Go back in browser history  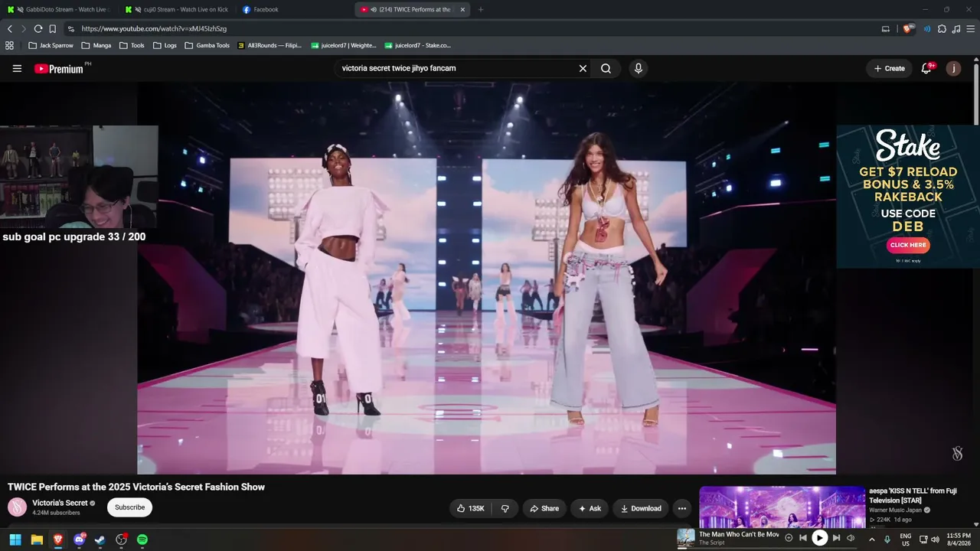click(10, 29)
